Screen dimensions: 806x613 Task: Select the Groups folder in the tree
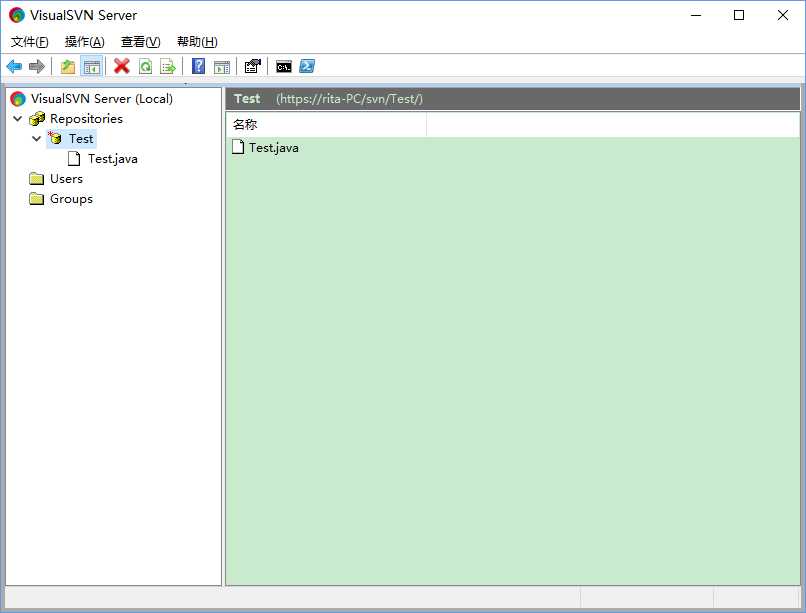coord(71,199)
